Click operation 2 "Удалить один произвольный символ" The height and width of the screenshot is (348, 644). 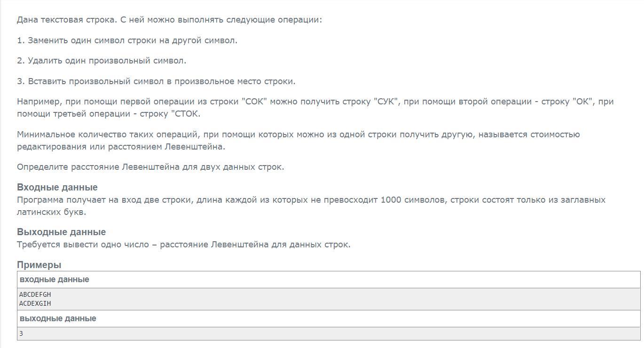pos(102,61)
